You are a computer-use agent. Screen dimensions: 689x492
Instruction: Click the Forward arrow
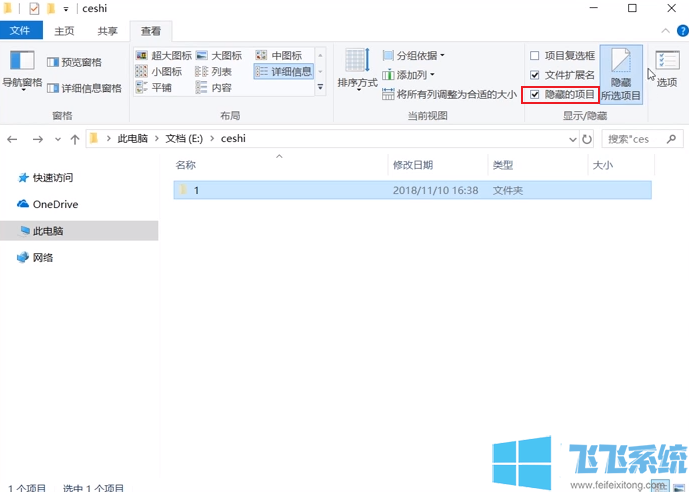pyautogui.click(x=38, y=139)
